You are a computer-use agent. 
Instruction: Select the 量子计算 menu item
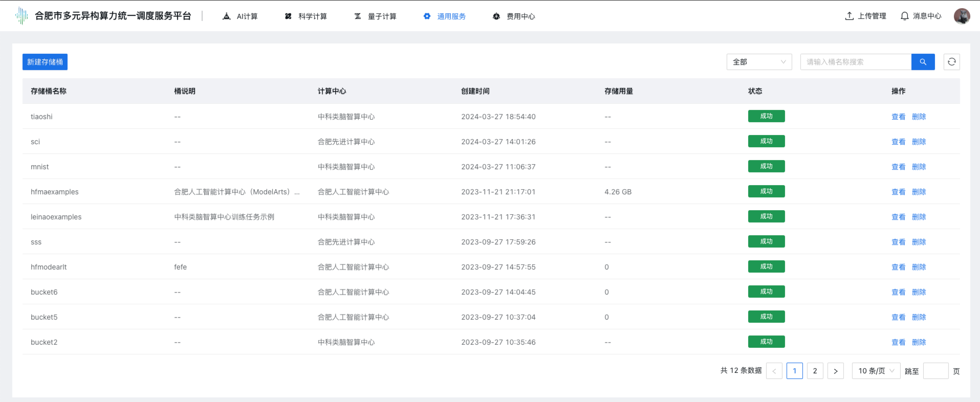coord(375,16)
